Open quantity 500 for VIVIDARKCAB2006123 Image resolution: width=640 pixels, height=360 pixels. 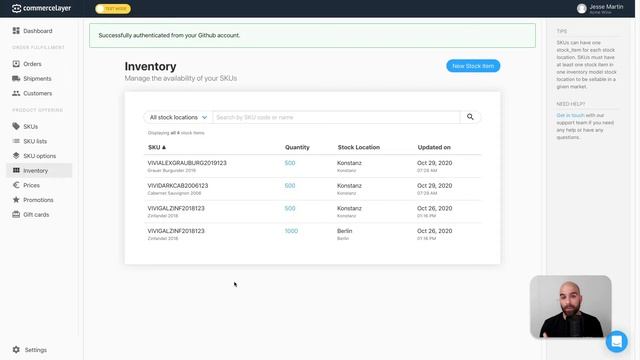tap(290, 185)
